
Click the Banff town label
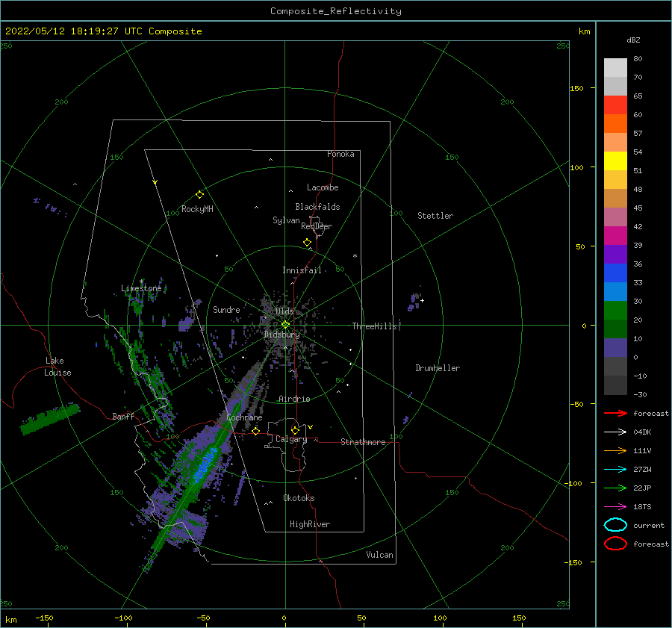coord(123,416)
